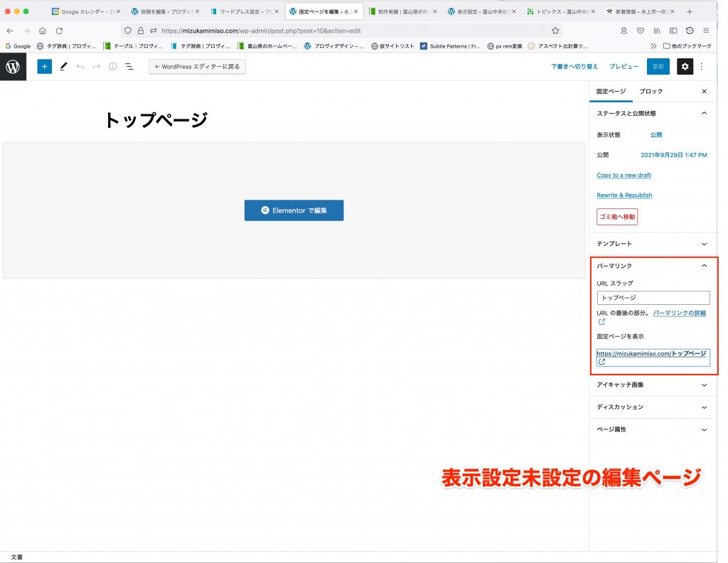Open the three-dot options menu

point(702,66)
